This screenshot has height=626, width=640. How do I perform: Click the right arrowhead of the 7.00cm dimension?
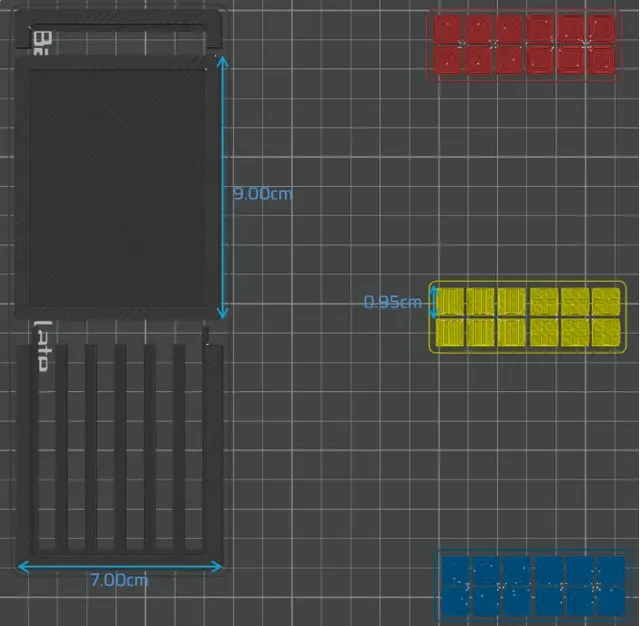(216, 566)
